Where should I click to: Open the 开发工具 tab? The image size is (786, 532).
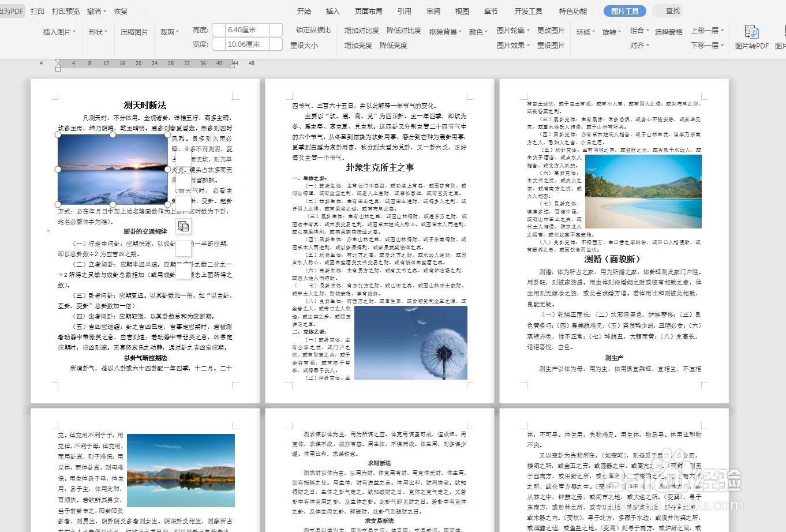tap(529, 11)
